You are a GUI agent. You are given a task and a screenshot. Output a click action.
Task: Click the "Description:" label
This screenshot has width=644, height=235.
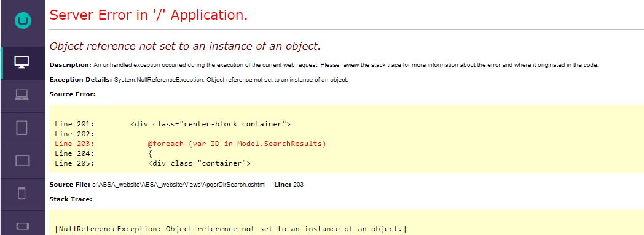pyautogui.click(x=70, y=65)
